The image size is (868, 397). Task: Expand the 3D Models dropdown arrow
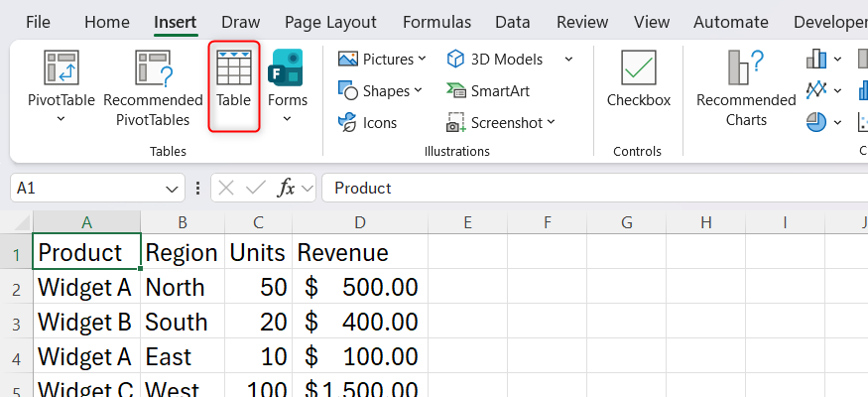(568, 59)
